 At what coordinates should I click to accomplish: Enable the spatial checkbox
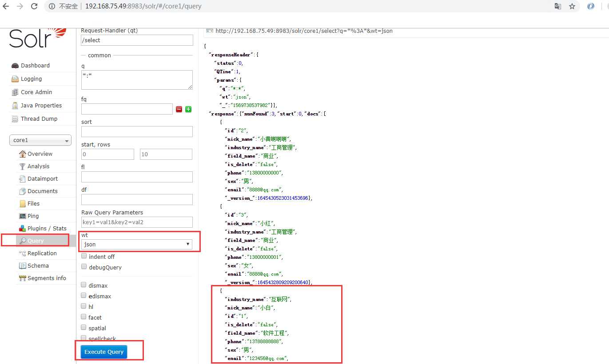(x=84, y=328)
